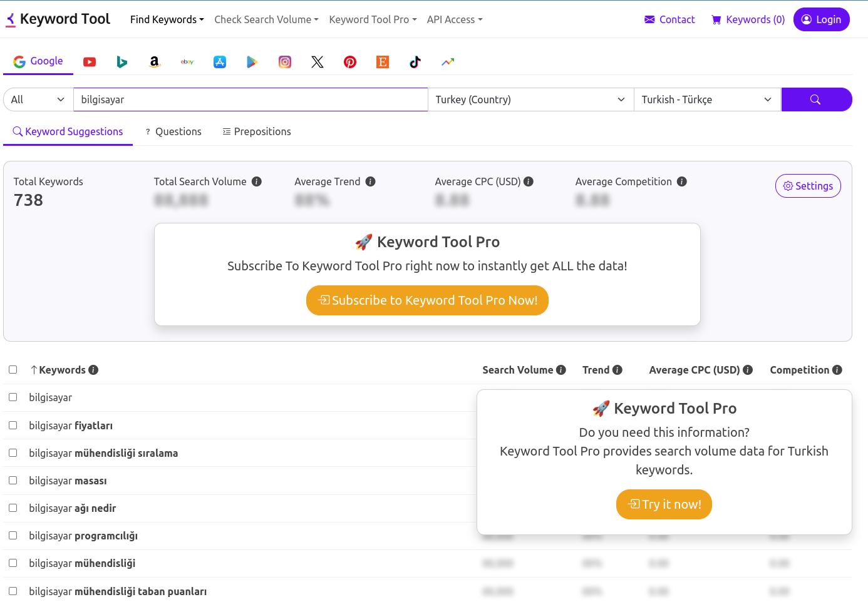Screen dimensions: 868x602
Task: Click the Keywords column info icon
Action: [x=93, y=370]
